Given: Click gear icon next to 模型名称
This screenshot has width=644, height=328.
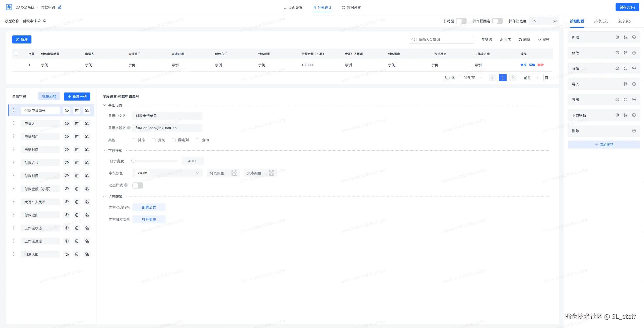Looking at the screenshot, I should [45, 21].
